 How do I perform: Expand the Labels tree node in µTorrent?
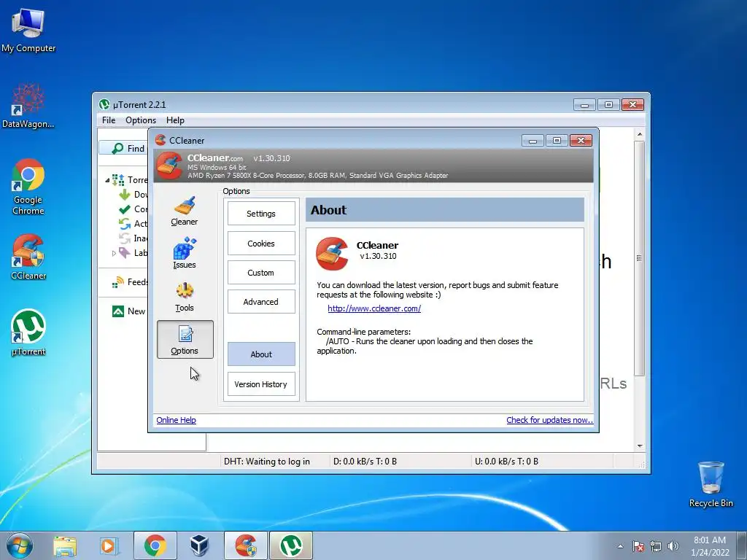point(114,253)
